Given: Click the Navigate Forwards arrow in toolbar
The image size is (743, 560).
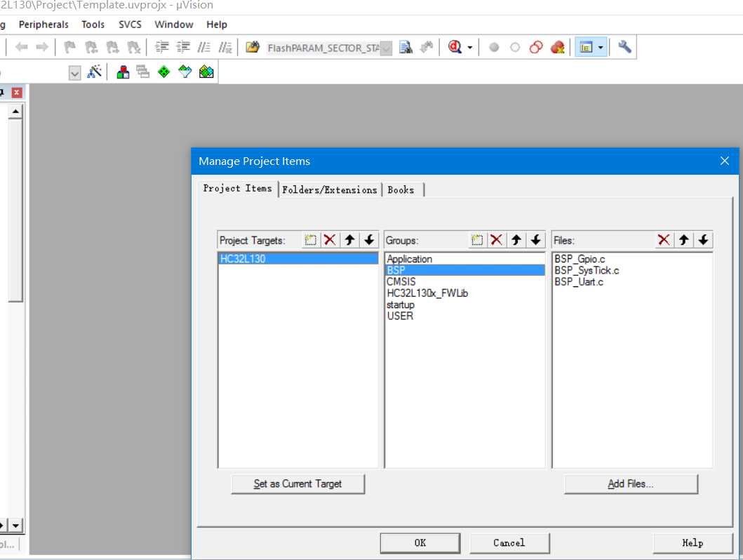Looking at the screenshot, I should tap(42, 47).
